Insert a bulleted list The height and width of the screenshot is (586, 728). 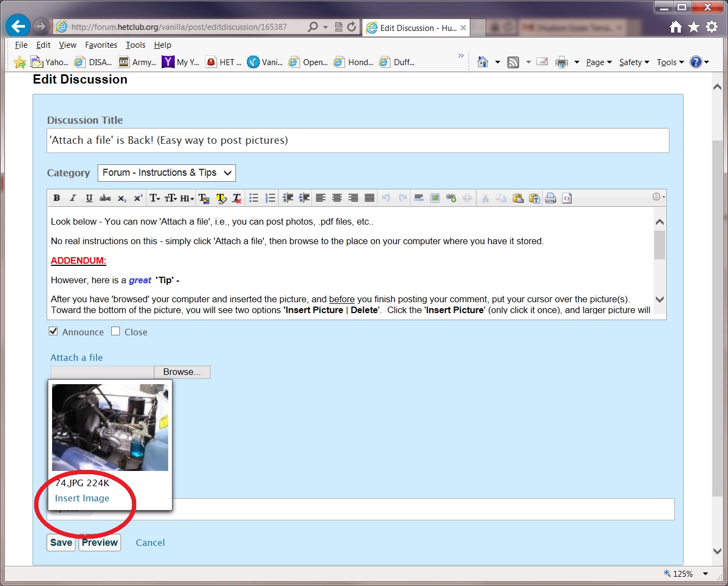coord(253,198)
